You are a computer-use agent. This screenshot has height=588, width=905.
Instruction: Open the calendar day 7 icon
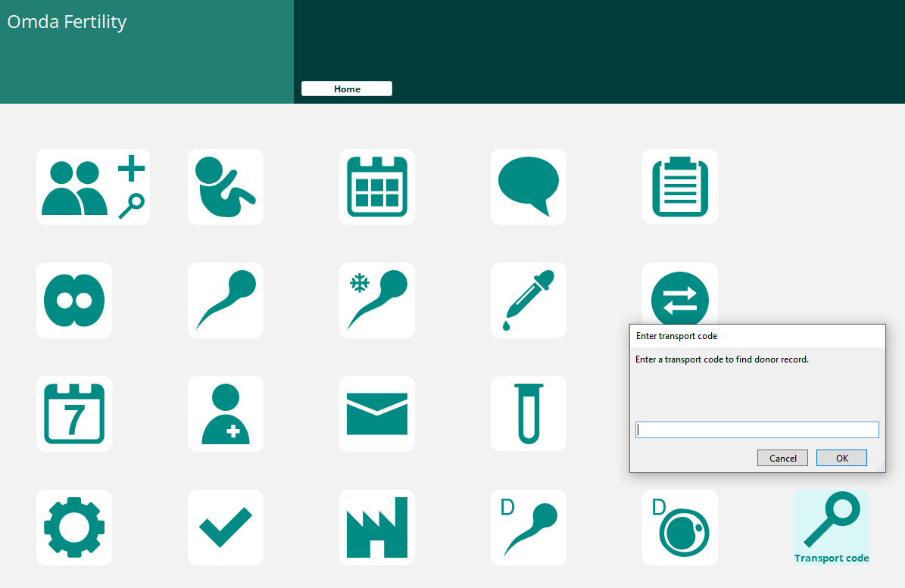[x=74, y=414]
